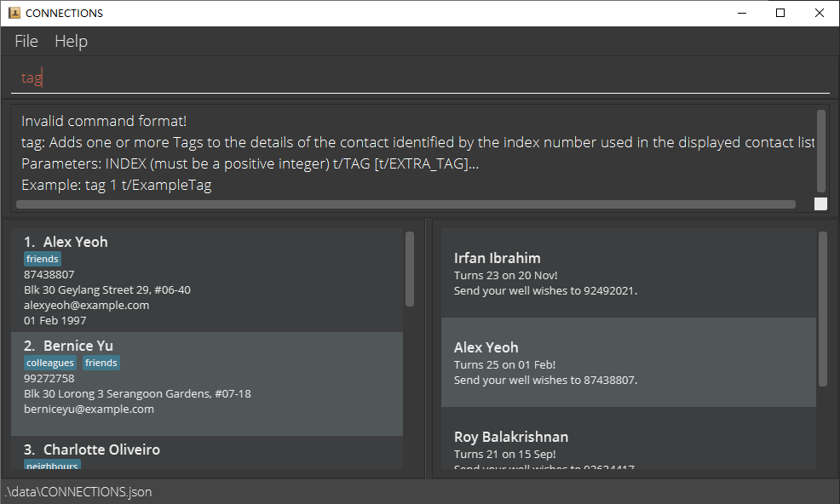840x504 pixels.
Task: Click the vertical scrollbar in result display
Action: point(820,151)
